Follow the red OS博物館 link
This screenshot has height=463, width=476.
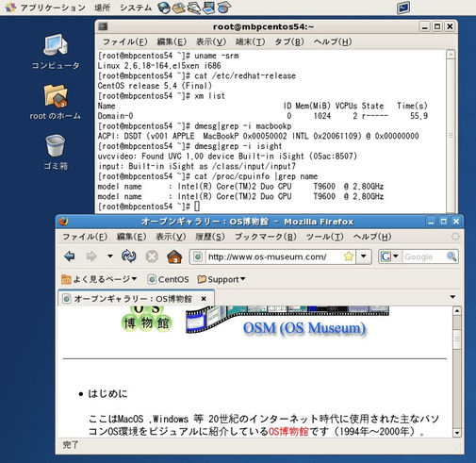[x=288, y=431]
